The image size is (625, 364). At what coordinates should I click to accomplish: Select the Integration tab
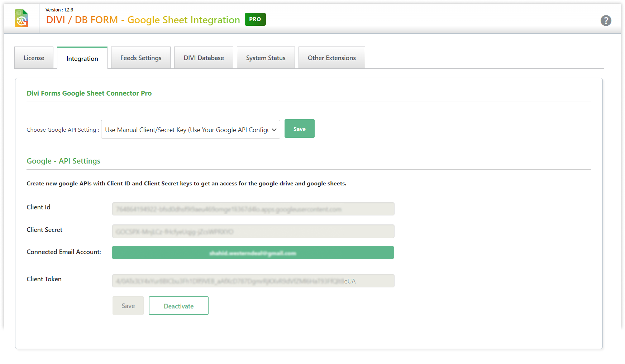point(82,59)
